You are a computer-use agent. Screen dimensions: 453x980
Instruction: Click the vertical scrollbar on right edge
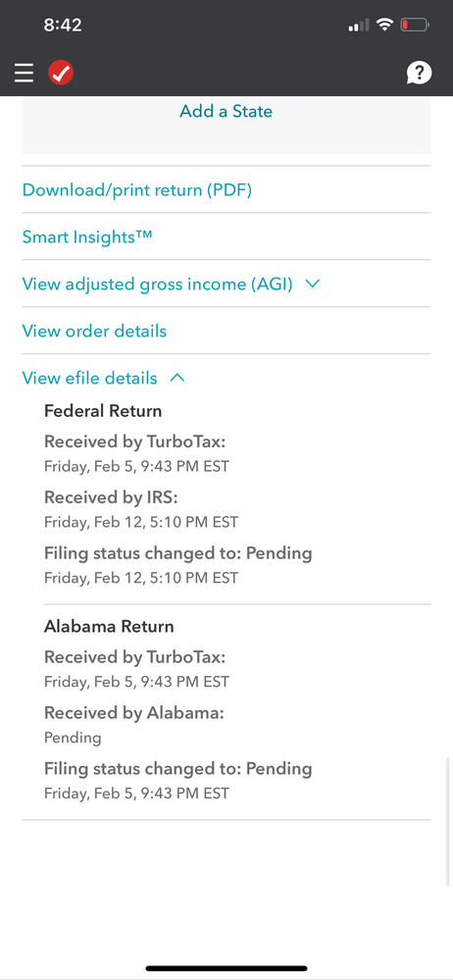coord(449,821)
